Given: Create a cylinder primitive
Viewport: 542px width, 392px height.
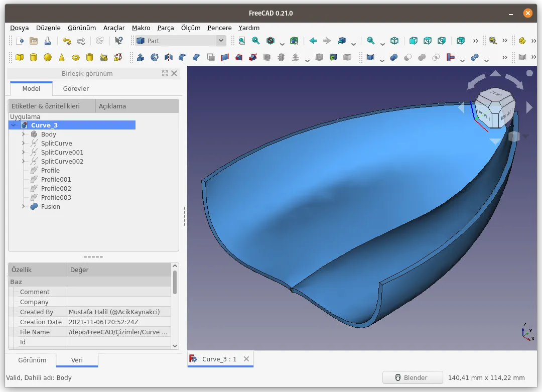Looking at the screenshot, I should click(x=34, y=57).
